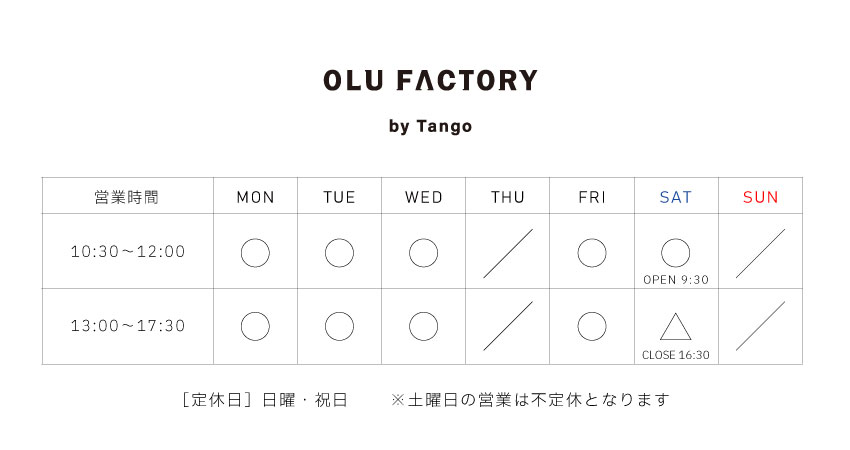Select the red SUN column header
Viewport: 850px width, 450px height.
[x=760, y=197]
